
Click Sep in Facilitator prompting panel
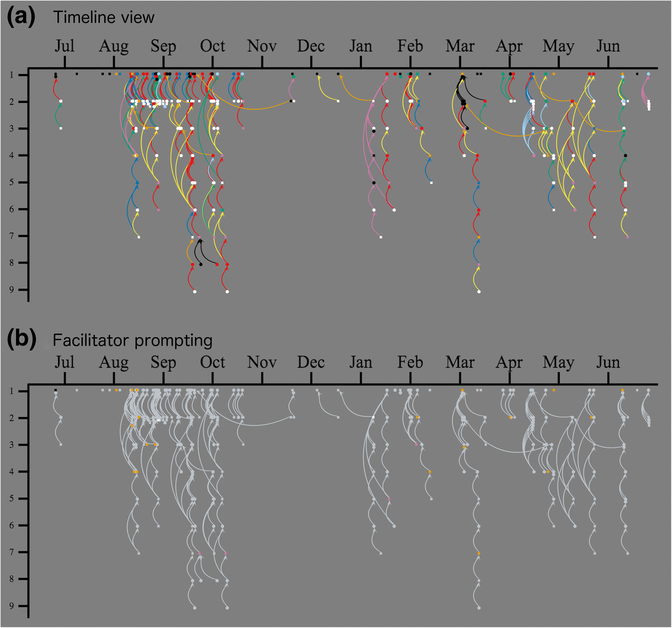(x=163, y=363)
